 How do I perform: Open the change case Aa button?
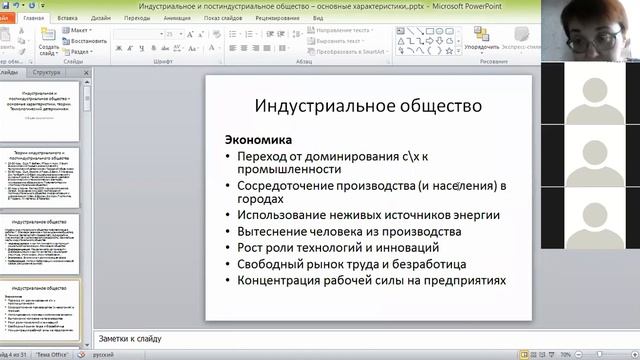coord(193,49)
